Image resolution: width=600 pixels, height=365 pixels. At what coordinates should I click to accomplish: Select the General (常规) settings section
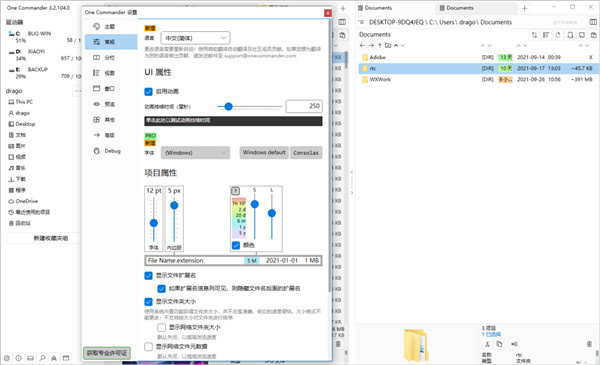tap(111, 42)
